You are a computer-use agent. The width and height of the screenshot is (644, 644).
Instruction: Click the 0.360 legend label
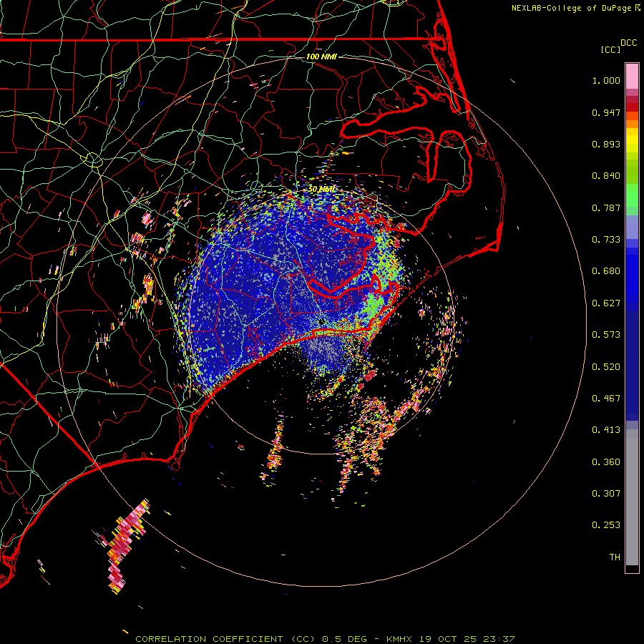606,462
